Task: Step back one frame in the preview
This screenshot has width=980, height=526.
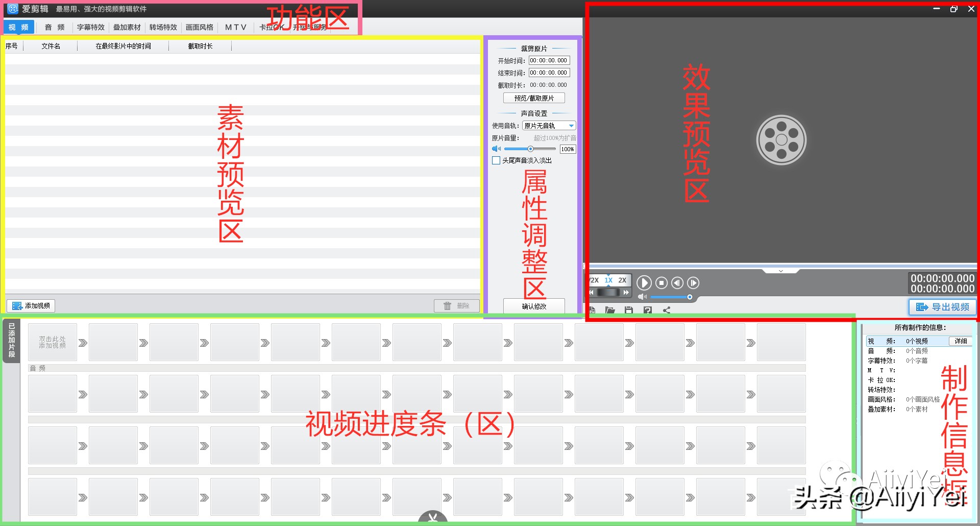Action: click(x=677, y=282)
